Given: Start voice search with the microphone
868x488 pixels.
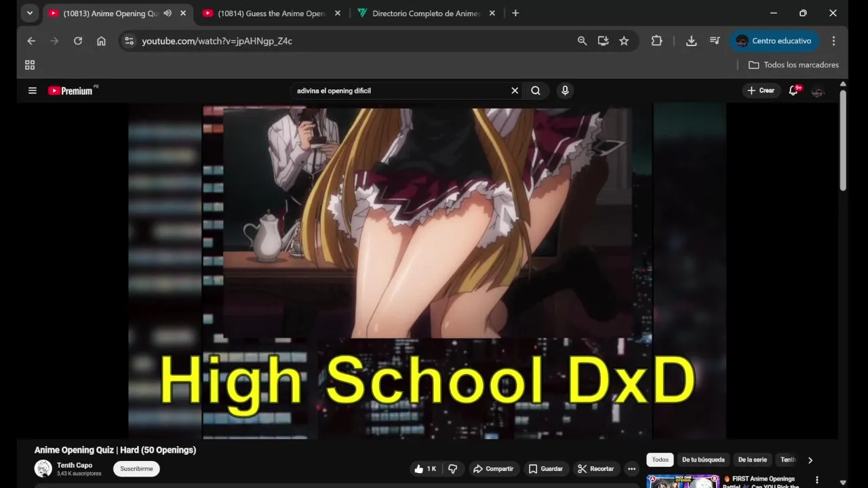Looking at the screenshot, I should (565, 90).
